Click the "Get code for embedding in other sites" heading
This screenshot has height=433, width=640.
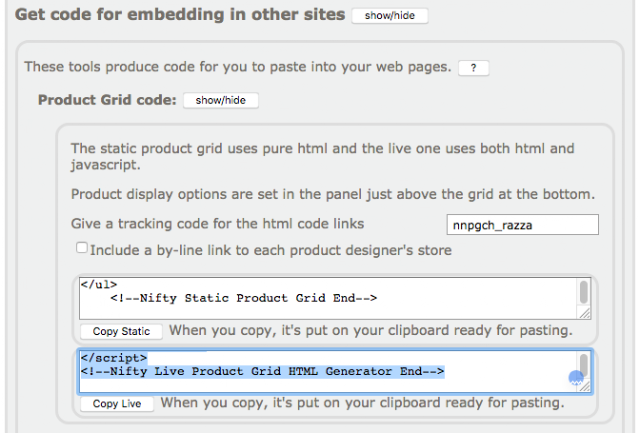tap(180, 15)
